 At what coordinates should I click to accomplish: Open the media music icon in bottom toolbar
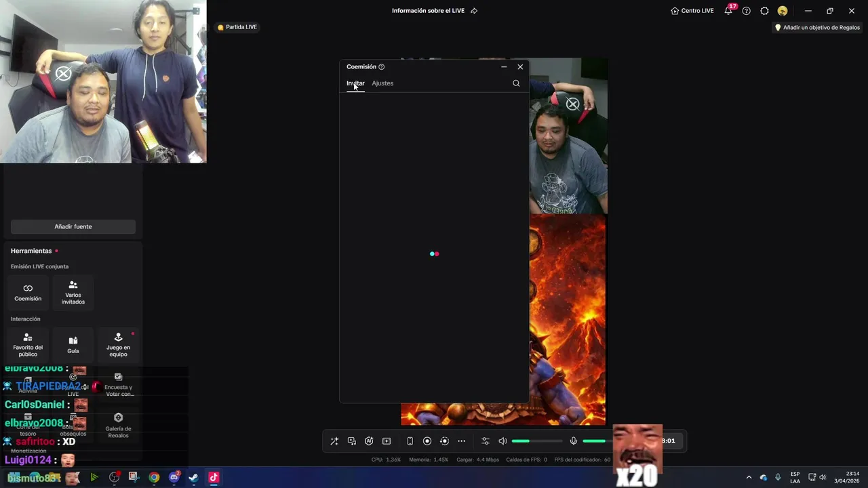coord(352,441)
